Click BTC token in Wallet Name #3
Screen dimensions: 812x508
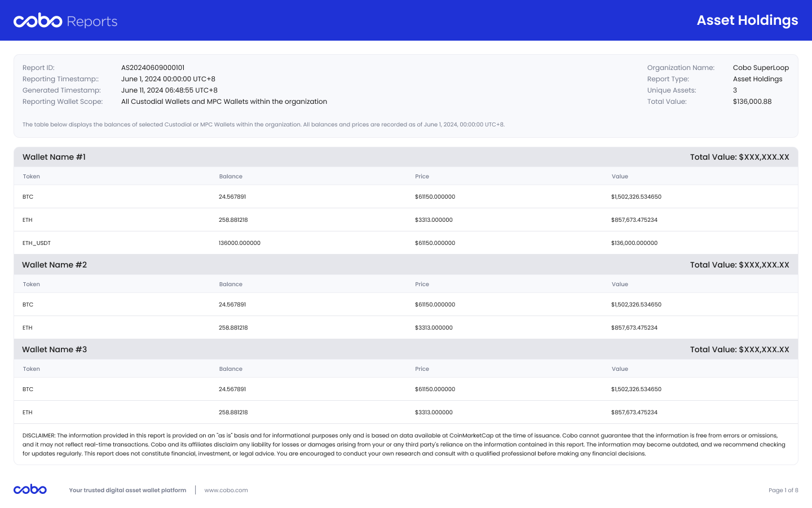point(28,389)
